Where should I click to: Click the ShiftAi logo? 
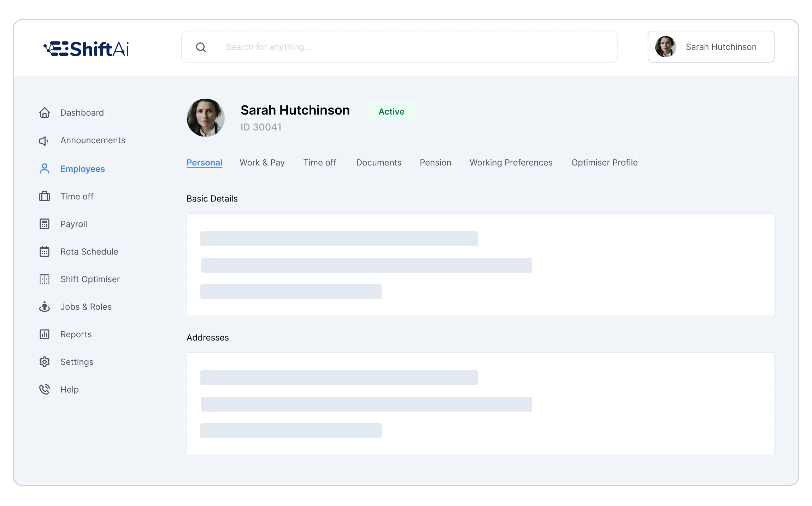tap(86, 49)
